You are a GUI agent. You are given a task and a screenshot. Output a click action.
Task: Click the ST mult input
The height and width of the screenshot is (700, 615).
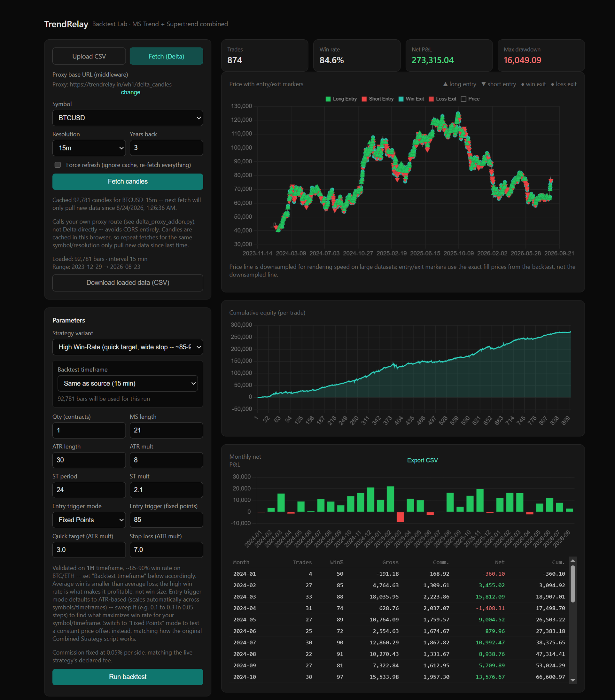coord(166,490)
